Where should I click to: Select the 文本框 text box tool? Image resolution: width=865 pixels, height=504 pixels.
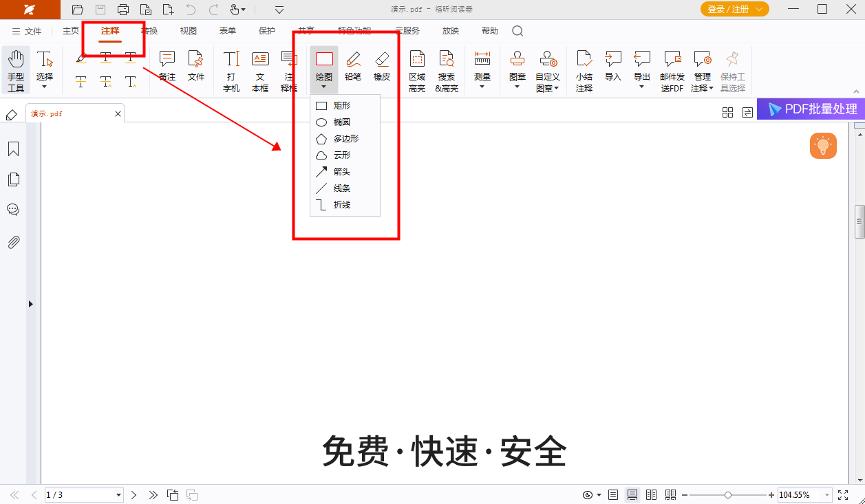click(260, 71)
